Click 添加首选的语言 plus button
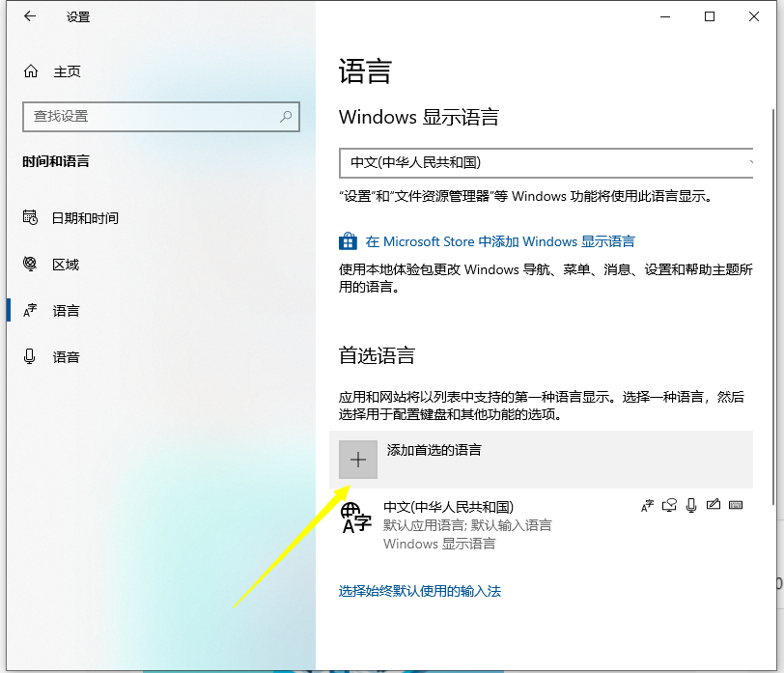Image resolution: width=784 pixels, height=673 pixels. [x=358, y=460]
